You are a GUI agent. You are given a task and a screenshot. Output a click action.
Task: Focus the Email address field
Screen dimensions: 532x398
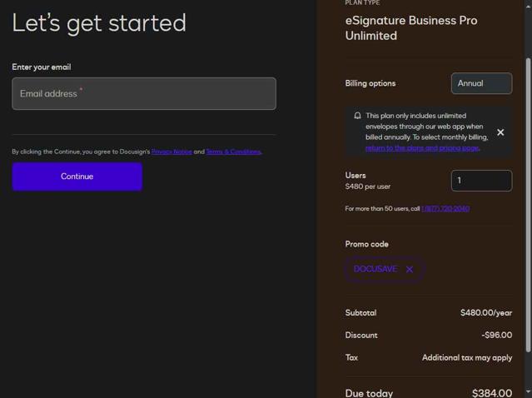tap(144, 94)
